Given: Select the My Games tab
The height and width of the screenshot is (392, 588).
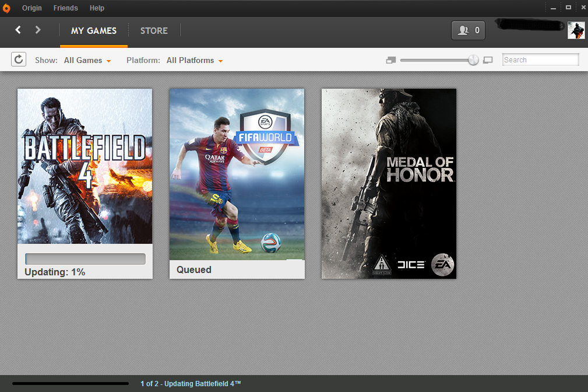Looking at the screenshot, I should [x=94, y=31].
